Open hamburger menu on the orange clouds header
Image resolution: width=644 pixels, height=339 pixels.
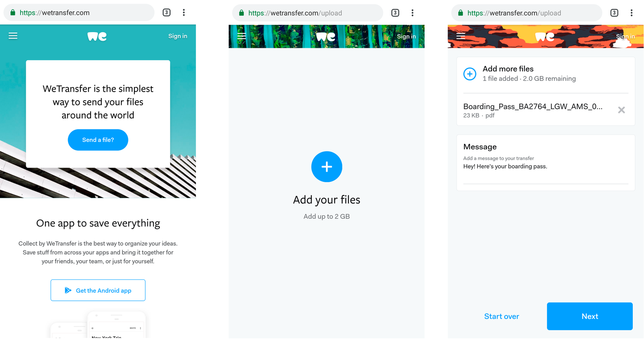[x=460, y=36]
